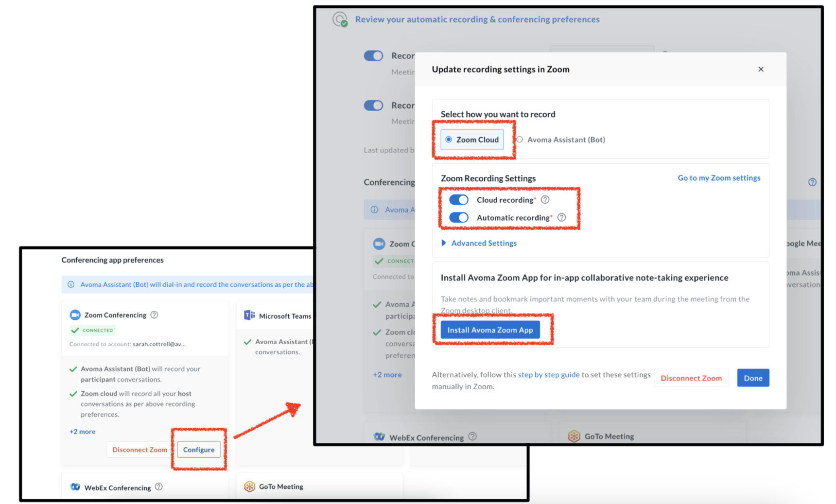Viewport: 836px width, 504px height.
Task: Close the Update recording settings dialog
Action: pyautogui.click(x=761, y=69)
